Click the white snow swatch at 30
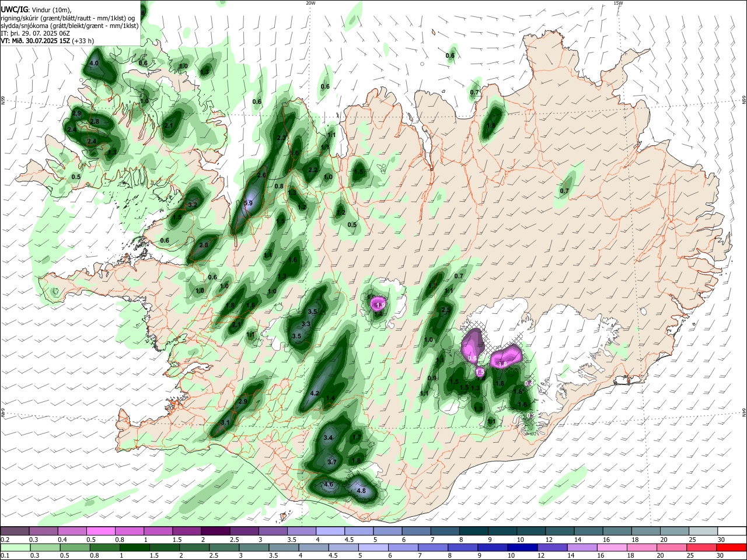The image size is (747, 560). click(x=732, y=531)
